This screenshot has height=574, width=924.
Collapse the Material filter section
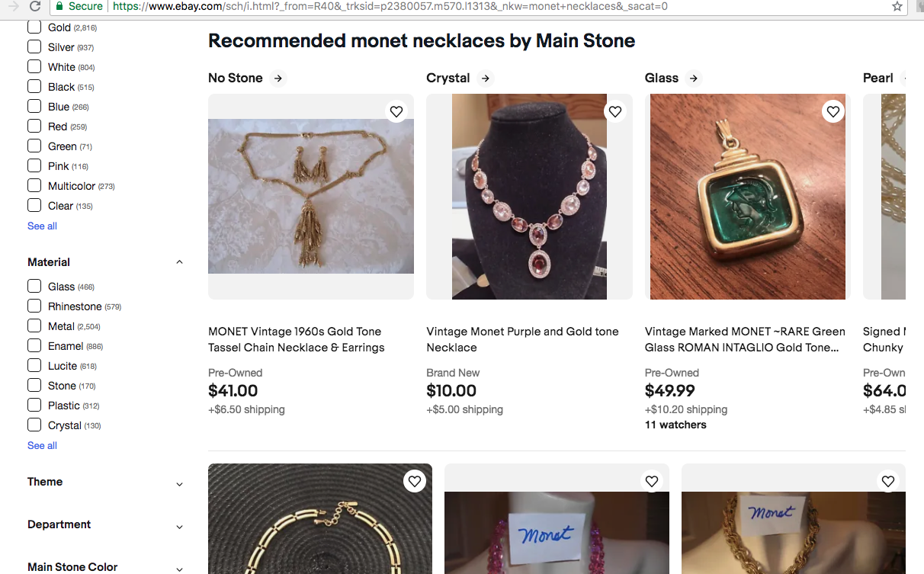179,262
